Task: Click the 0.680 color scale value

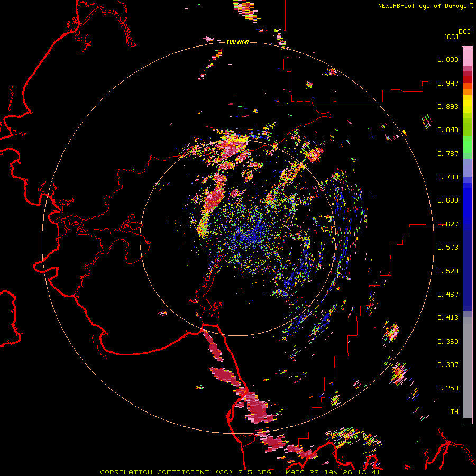Action: point(448,200)
